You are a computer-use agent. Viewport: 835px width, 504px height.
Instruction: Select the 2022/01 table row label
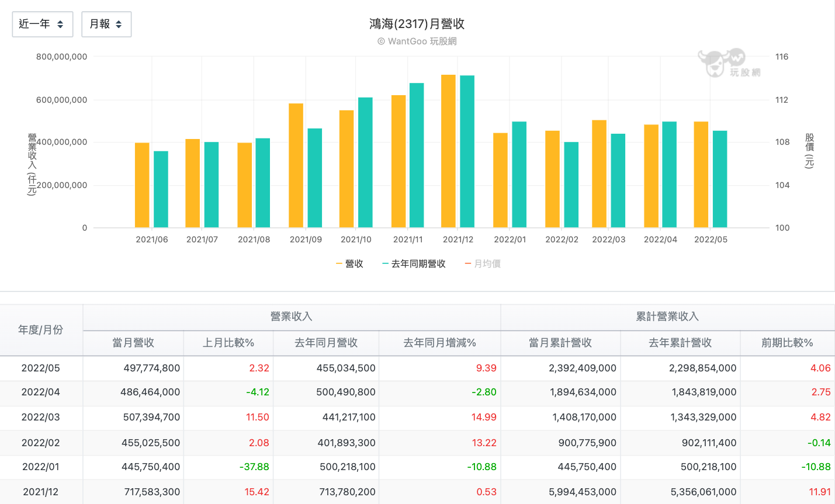[41, 467]
